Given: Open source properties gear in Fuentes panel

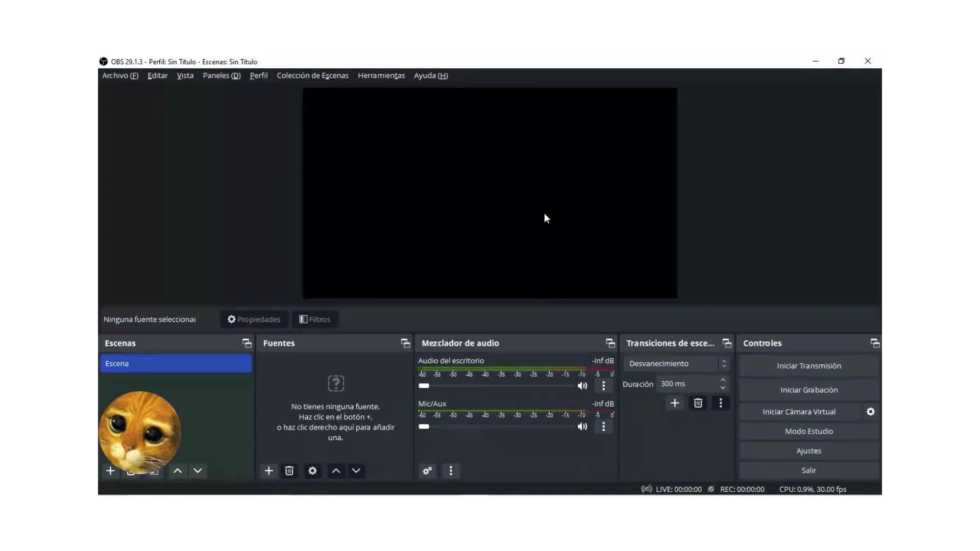Looking at the screenshot, I should point(312,470).
